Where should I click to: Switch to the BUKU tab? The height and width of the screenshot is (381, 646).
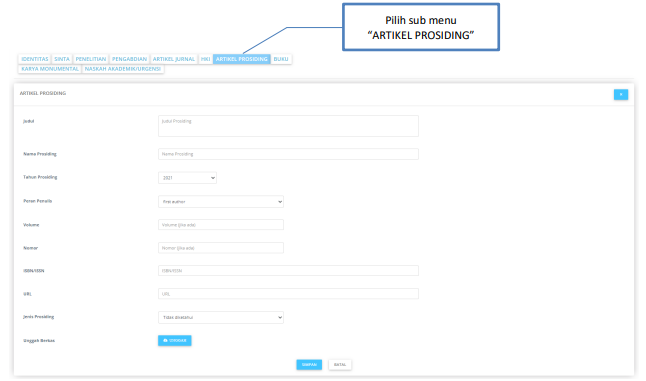tap(281, 59)
